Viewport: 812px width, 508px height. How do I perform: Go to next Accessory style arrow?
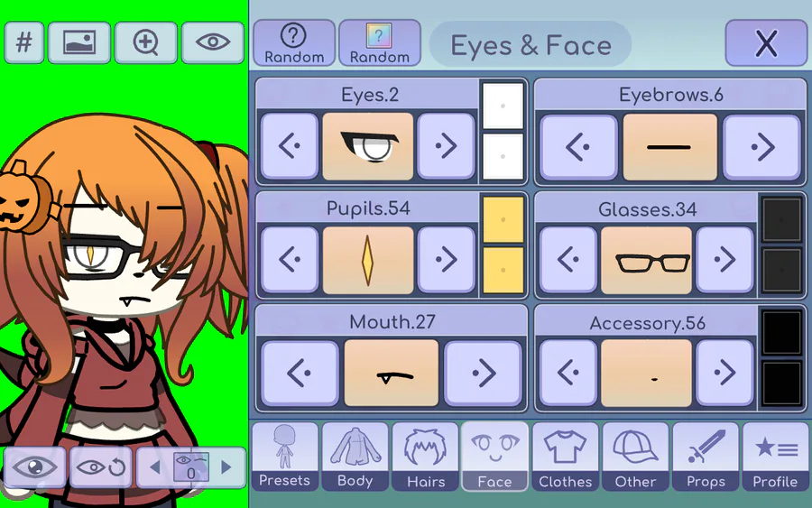[724, 373]
